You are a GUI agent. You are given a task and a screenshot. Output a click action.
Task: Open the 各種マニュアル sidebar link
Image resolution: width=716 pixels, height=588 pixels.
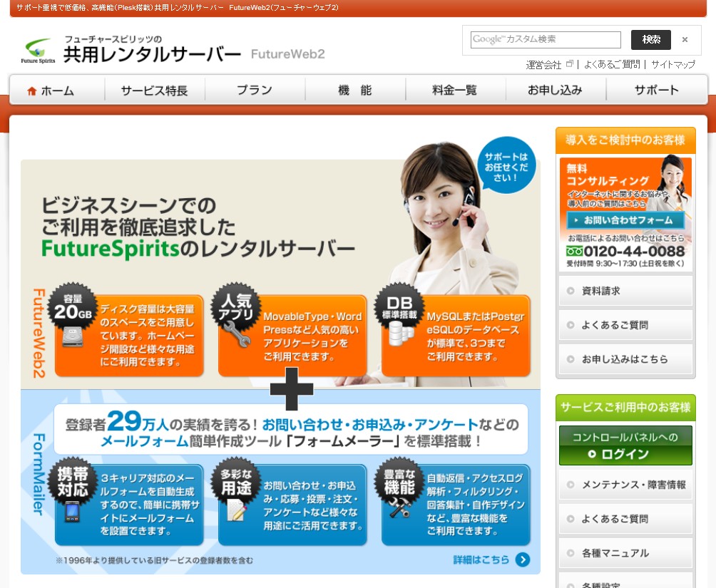[625, 553]
